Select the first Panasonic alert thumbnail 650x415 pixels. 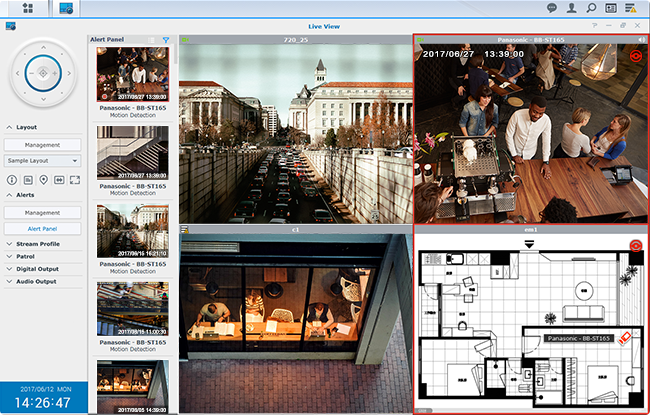click(x=130, y=74)
